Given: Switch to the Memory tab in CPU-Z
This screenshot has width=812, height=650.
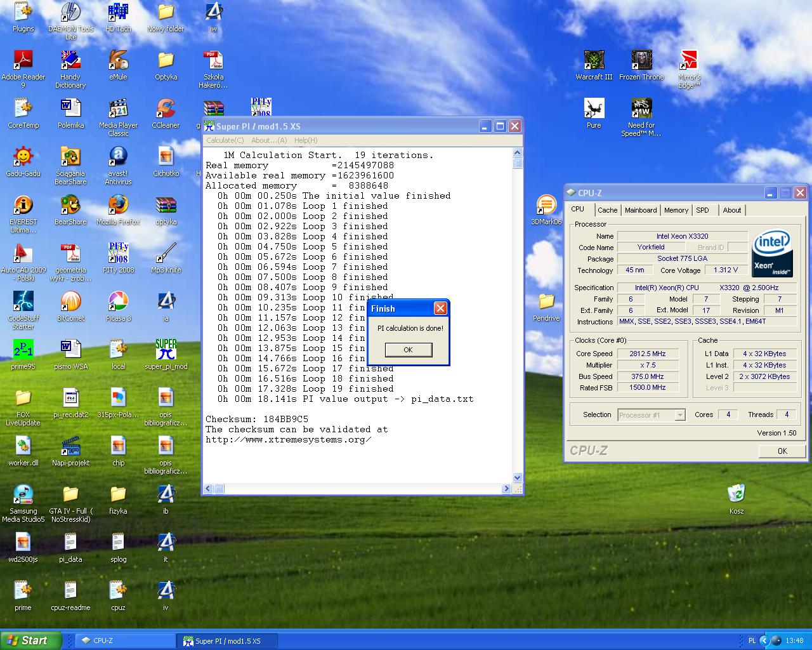Looking at the screenshot, I should tap(676, 210).
